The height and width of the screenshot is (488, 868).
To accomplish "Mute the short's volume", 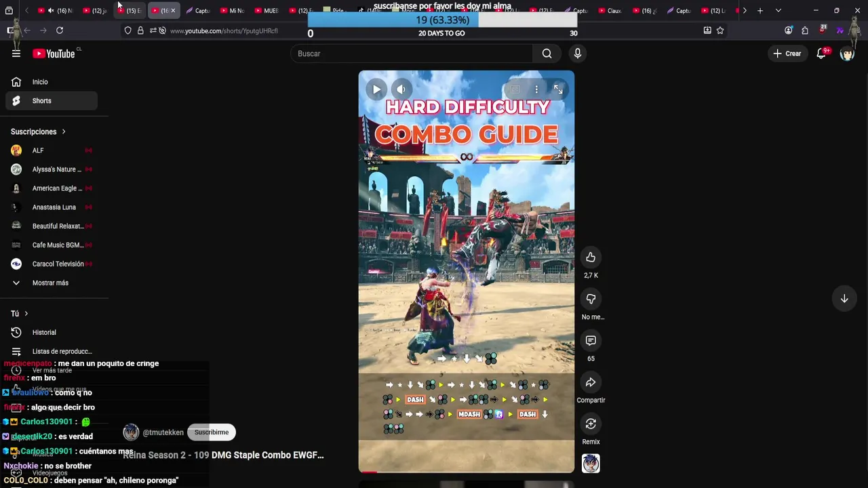I will click(401, 89).
